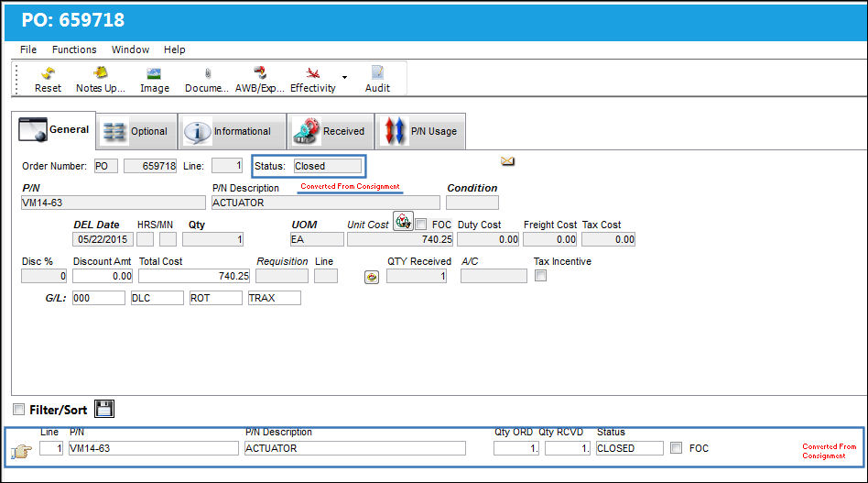Switch to the Received tab

click(331, 131)
